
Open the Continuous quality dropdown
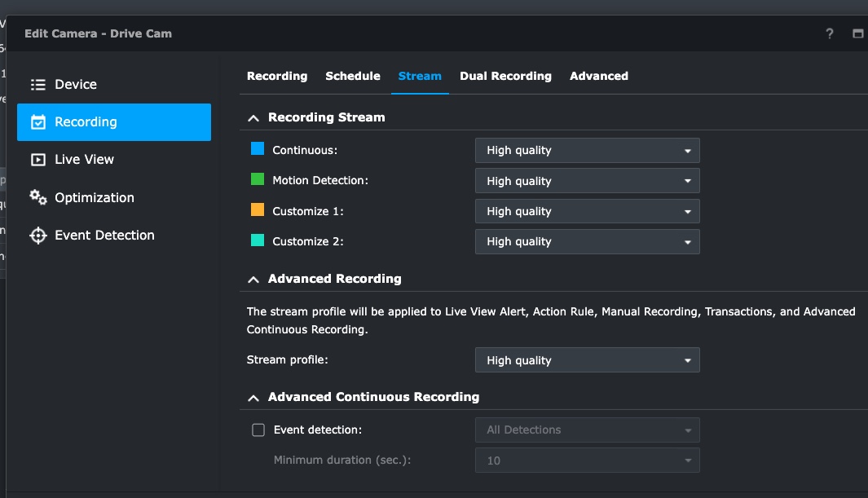click(587, 151)
